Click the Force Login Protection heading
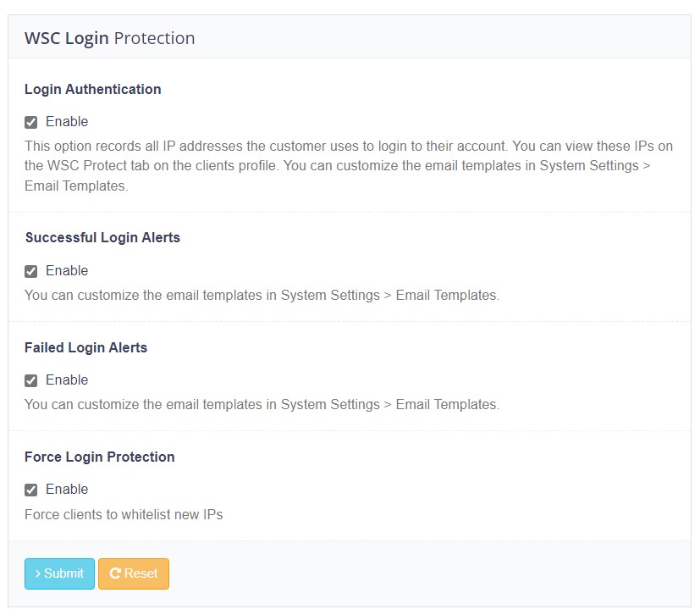This screenshot has height=615, width=700. [x=99, y=457]
